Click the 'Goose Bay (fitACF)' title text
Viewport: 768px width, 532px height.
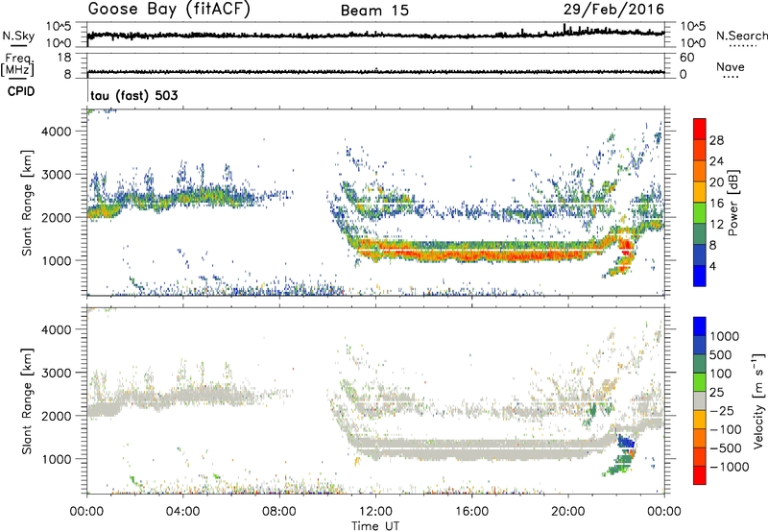pos(169,10)
